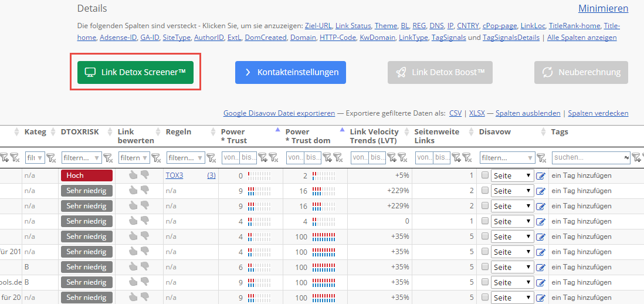Viewport: 644px width, 304px height.
Task: Click thumbs-up in the row with LVT 0
Action: 133,221
